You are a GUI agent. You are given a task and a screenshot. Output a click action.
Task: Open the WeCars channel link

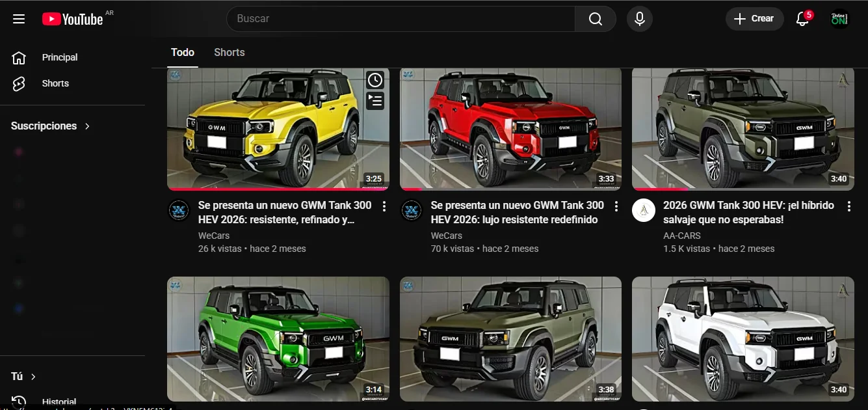pos(214,236)
